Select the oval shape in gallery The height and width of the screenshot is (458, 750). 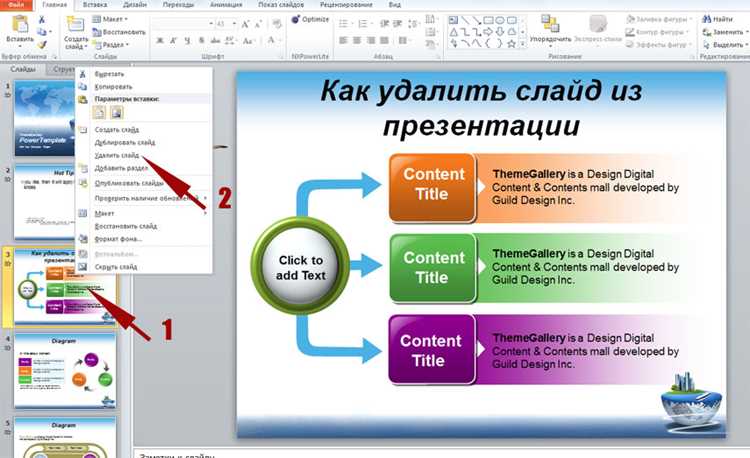pos(500,20)
